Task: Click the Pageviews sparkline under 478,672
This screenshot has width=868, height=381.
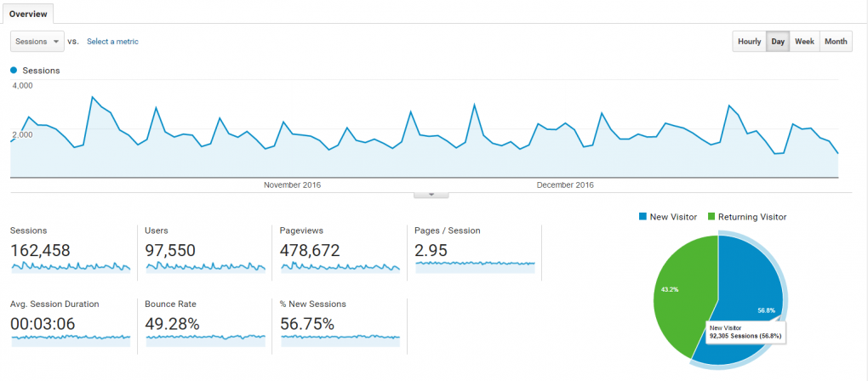Action: tap(340, 268)
